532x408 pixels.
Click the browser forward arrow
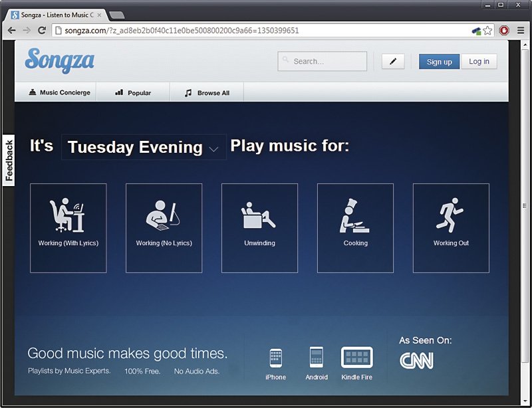[27, 31]
